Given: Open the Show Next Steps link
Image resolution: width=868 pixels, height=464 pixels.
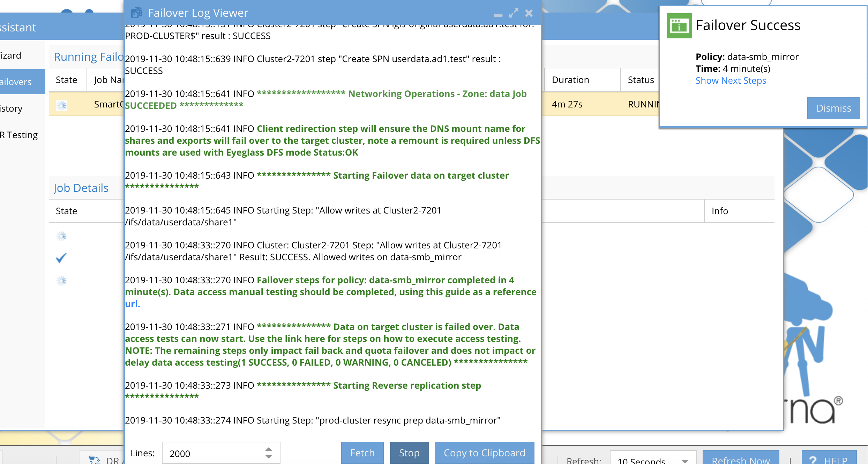Looking at the screenshot, I should (731, 81).
